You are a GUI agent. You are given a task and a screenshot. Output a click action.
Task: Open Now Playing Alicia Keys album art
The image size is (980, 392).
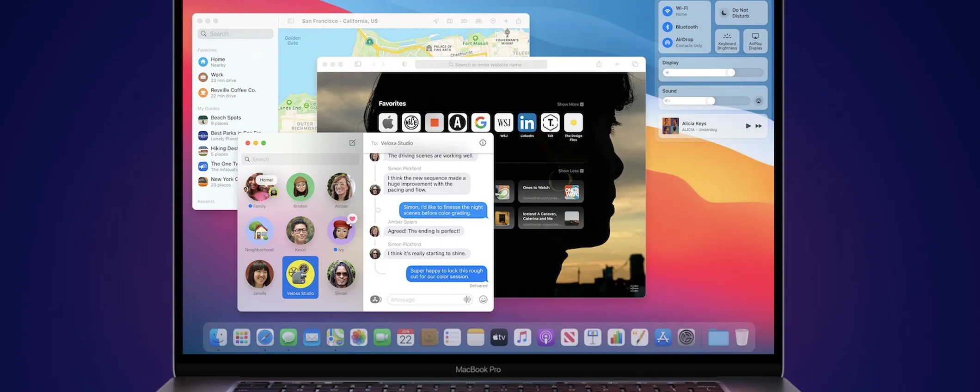[x=670, y=126]
